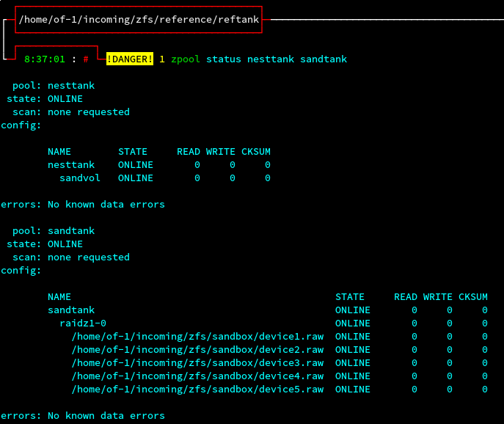Click 'none requested' under nesttank scan
The height and width of the screenshot is (424, 504).
point(89,112)
